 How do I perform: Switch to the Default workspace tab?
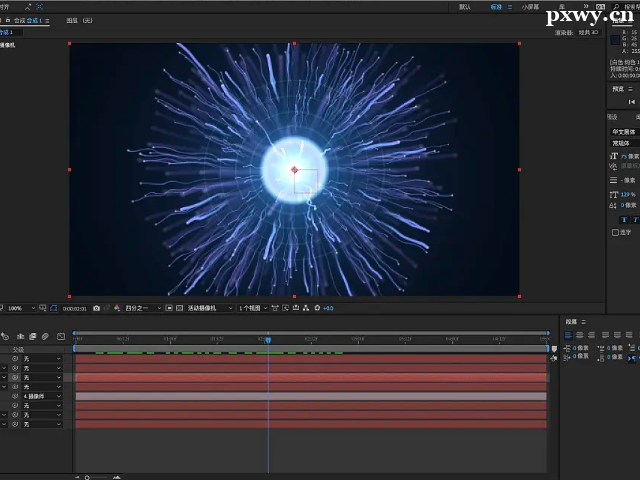[x=464, y=6]
